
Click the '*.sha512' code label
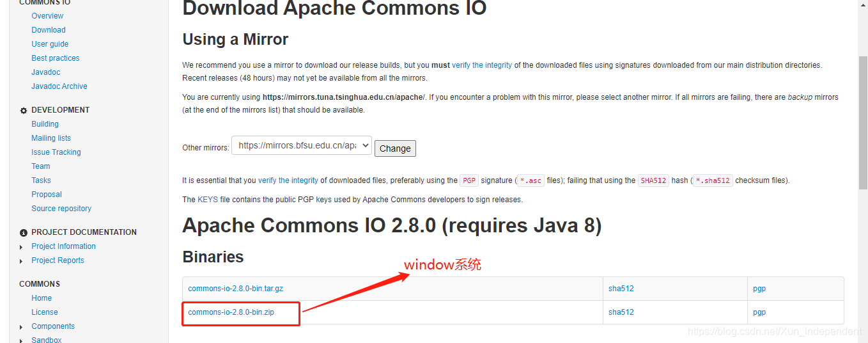713,180
